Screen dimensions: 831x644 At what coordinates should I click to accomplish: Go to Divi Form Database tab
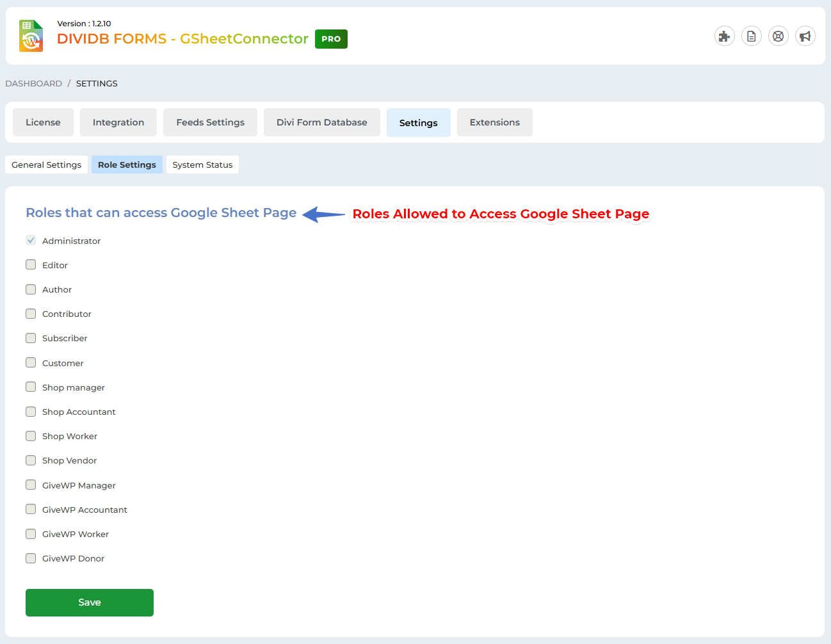click(x=321, y=122)
